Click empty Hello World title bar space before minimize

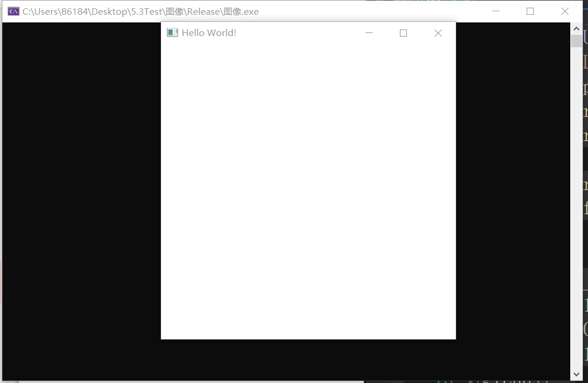pyautogui.click(x=295, y=33)
